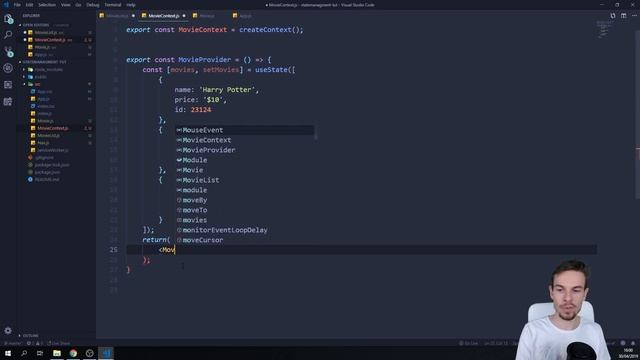Image resolution: width=640 pixels, height=360 pixels.
Task: Open Task View on the taskbar
Action: tap(40, 353)
